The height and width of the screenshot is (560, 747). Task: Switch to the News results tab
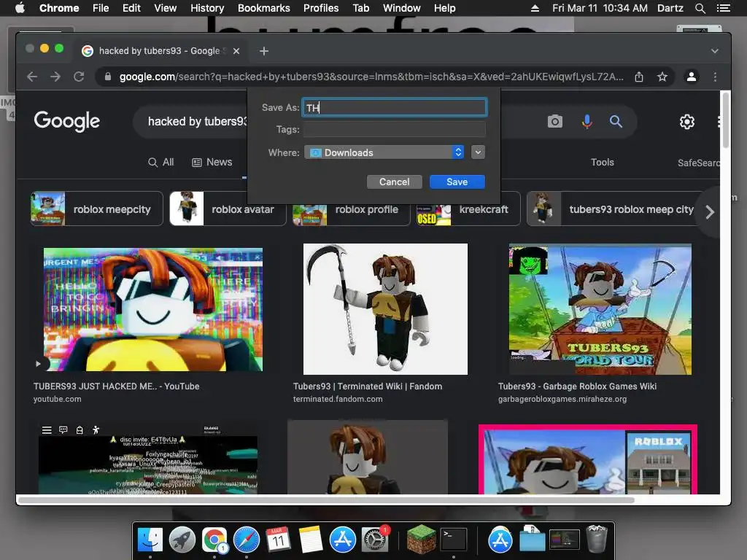(x=212, y=163)
